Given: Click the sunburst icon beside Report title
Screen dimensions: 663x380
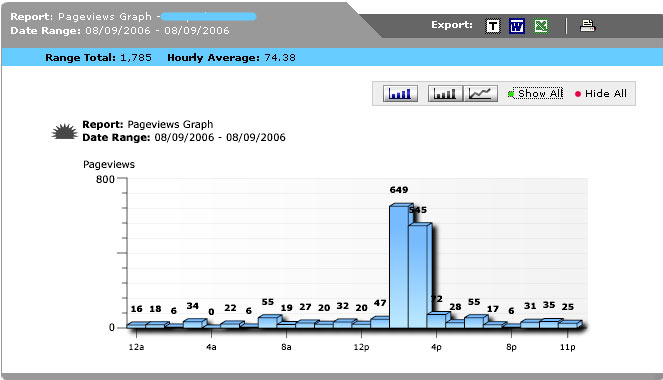Looking at the screenshot, I should coord(64,131).
